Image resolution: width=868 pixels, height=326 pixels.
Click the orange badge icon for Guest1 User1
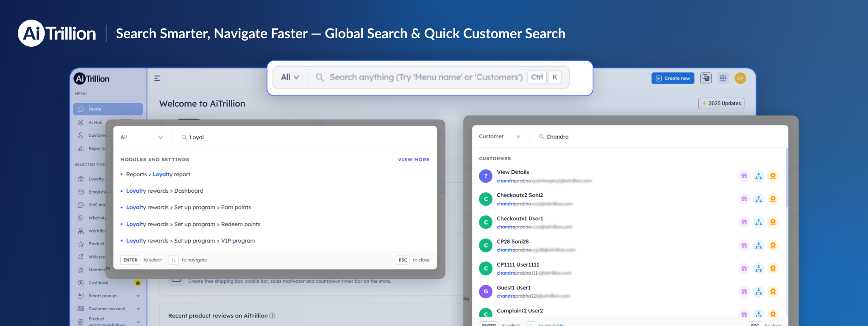coord(773,292)
